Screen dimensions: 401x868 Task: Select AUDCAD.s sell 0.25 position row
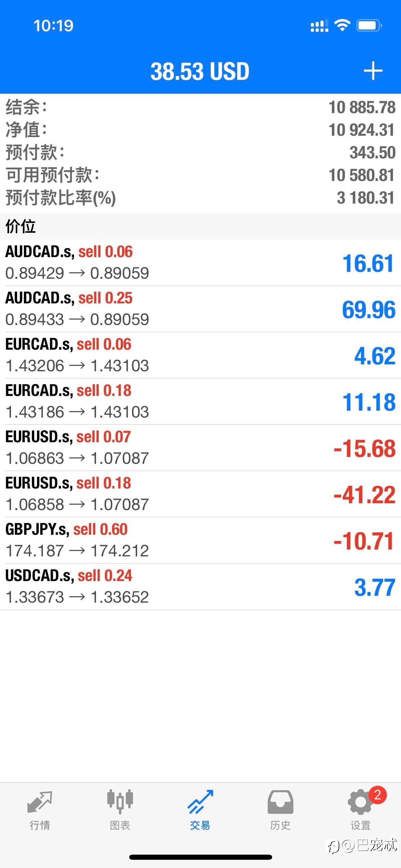(200, 309)
